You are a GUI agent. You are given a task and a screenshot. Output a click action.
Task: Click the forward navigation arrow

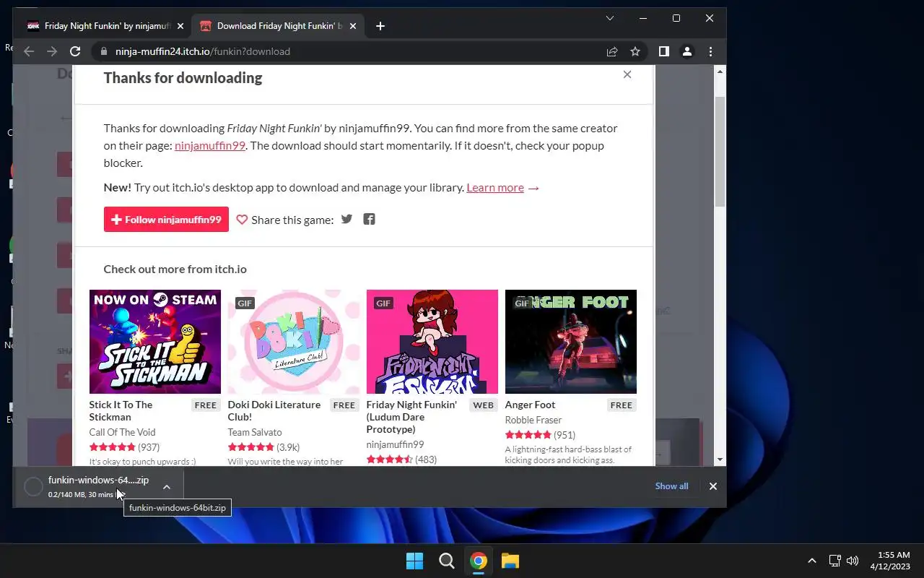point(52,51)
